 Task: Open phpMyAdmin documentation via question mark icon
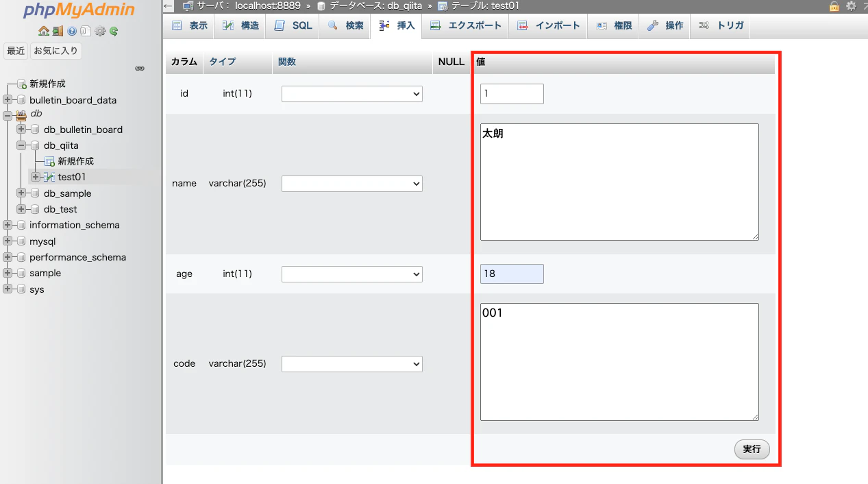pyautogui.click(x=71, y=32)
